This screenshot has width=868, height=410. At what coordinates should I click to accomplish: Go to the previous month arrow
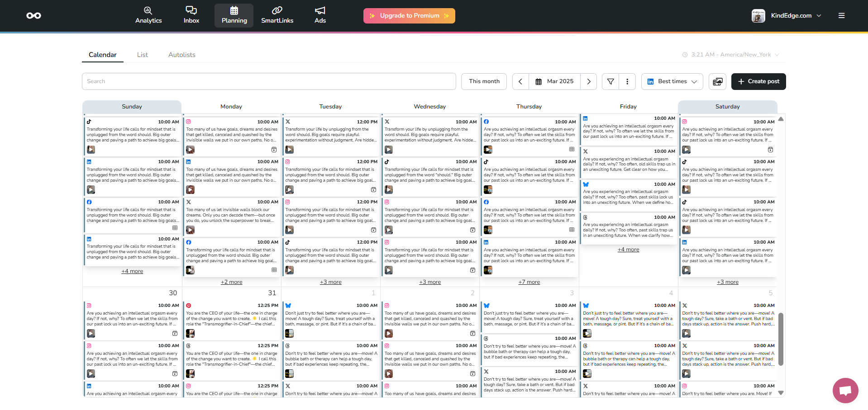[x=520, y=81]
